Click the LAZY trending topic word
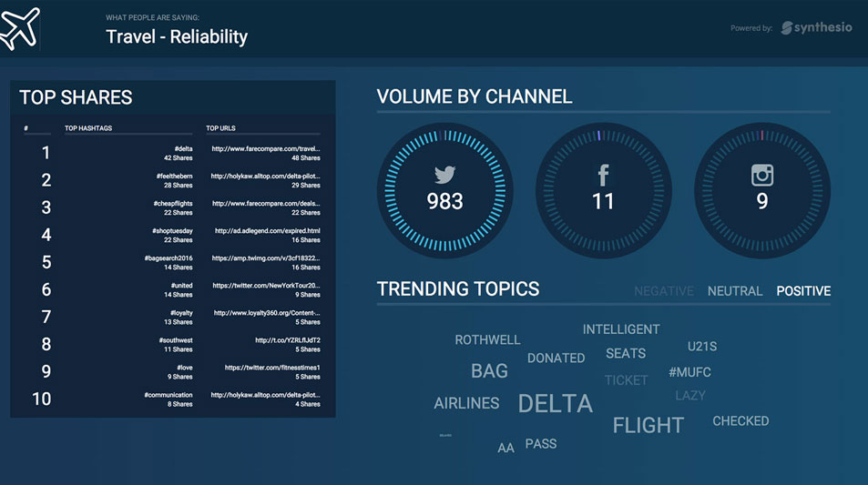The image size is (868, 485). tap(690, 396)
